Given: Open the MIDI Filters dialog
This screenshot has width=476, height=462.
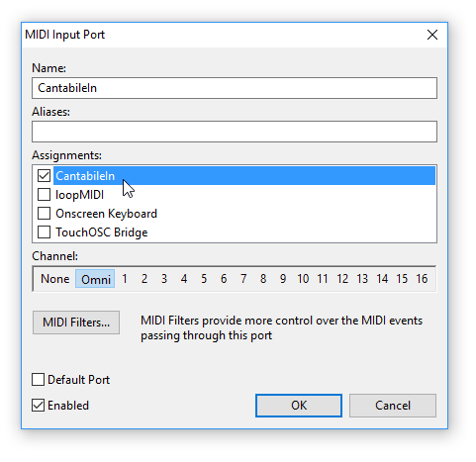Looking at the screenshot, I should coord(76,323).
